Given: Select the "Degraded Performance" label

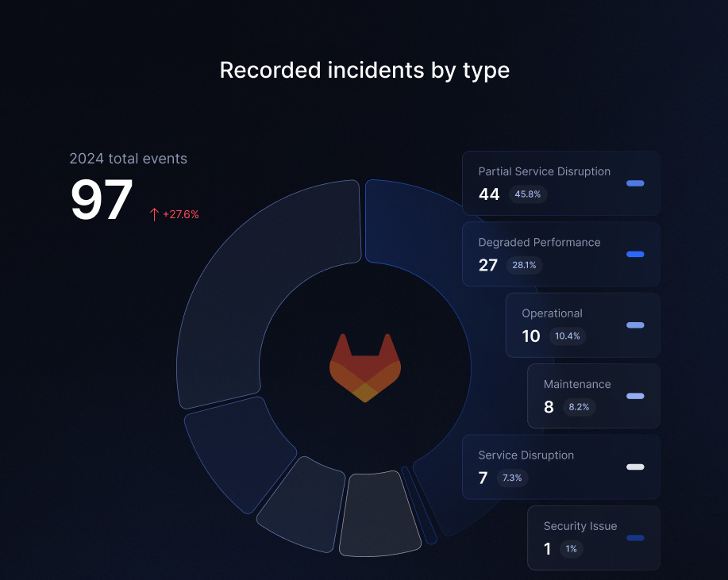Looking at the screenshot, I should (539, 243).
